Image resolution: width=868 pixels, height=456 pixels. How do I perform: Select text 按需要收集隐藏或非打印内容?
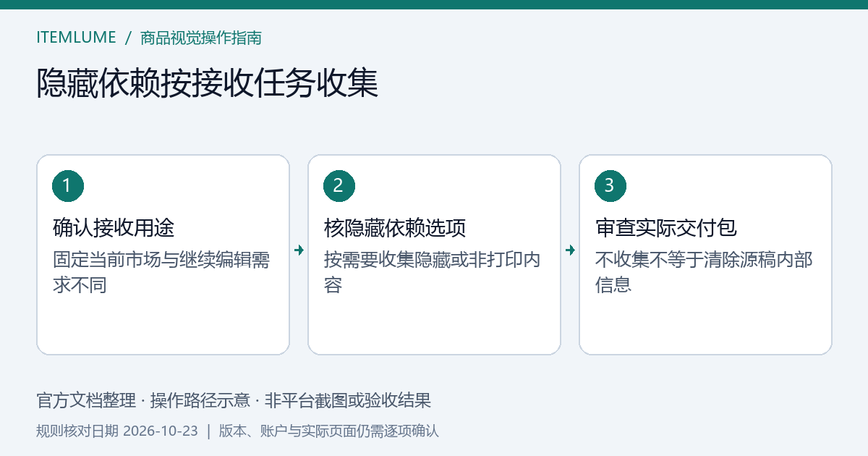[433, 272]
